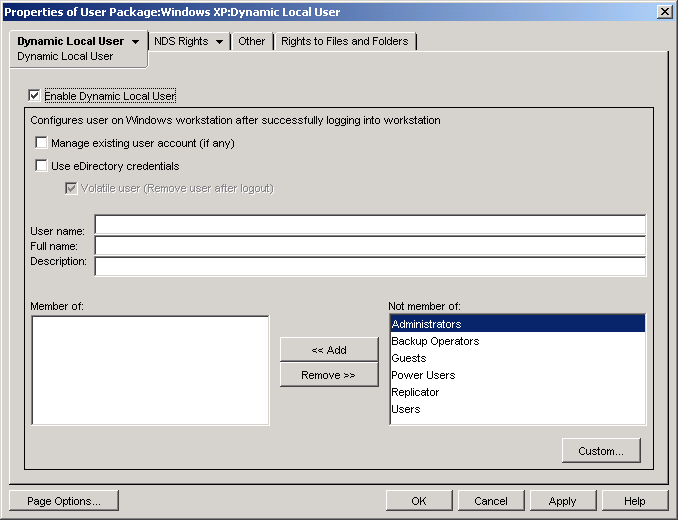Close the Properties dialog window
This screenshot has width=678, height=520.
pyautogui.click(x=665, y=12)
